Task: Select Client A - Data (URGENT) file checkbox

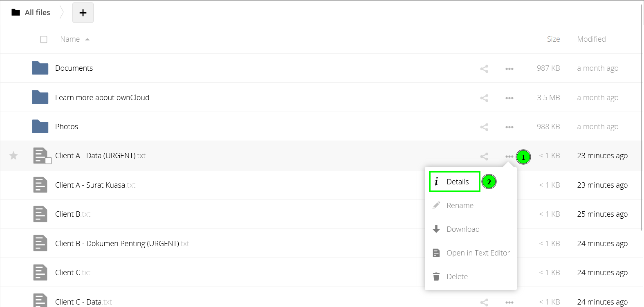Action: [x=48, y=161]
